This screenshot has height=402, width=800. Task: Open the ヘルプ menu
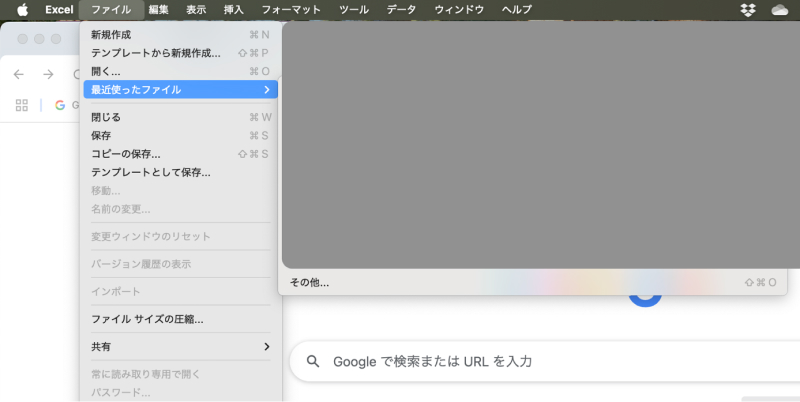point(516,9)
